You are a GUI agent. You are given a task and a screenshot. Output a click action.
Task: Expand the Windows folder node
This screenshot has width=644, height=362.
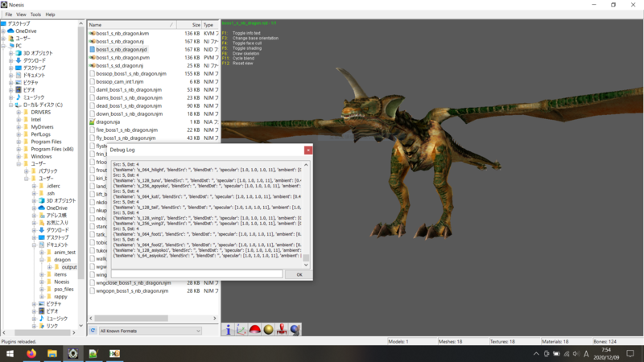coord(19,156)
